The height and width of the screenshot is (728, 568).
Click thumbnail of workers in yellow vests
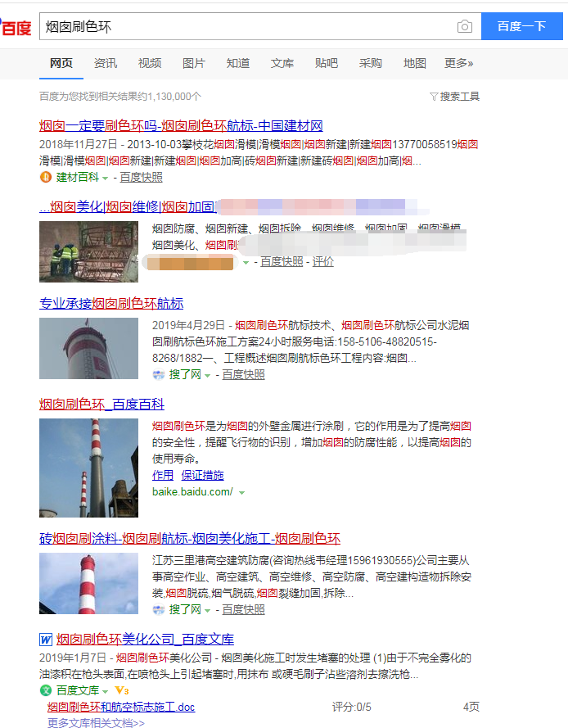(88, 251)
